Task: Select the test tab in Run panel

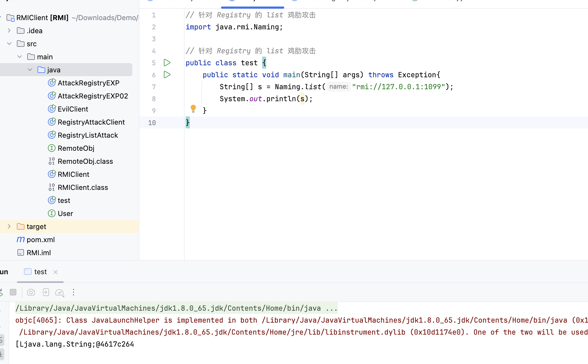Action: (40, 272)
